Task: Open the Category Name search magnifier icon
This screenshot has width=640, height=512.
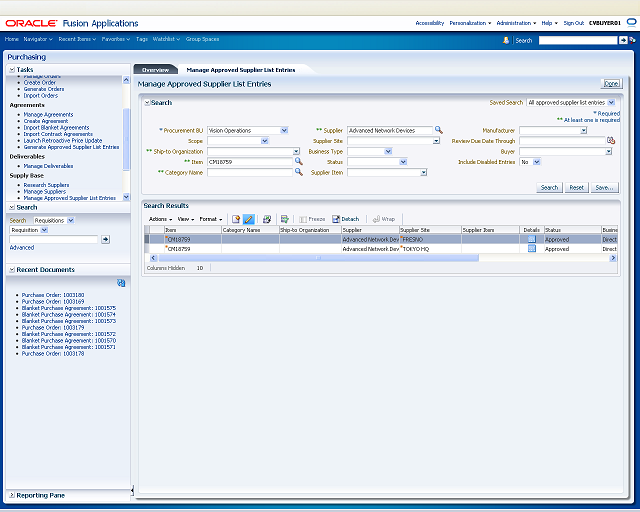Action: point(299,172)
